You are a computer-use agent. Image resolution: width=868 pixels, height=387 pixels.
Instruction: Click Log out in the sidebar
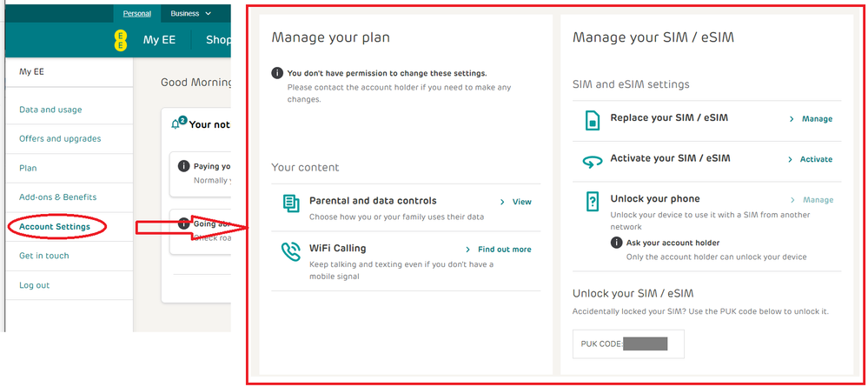(x=35, y=285)
